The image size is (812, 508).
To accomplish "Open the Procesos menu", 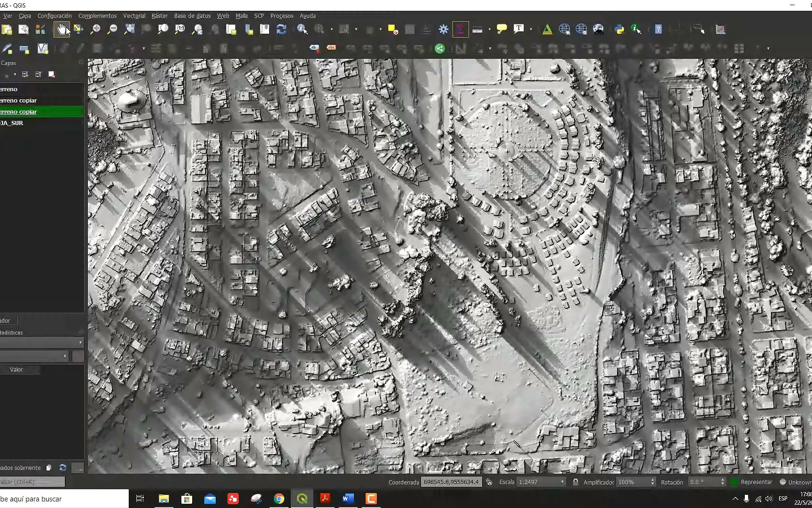I will click(281, 16).
